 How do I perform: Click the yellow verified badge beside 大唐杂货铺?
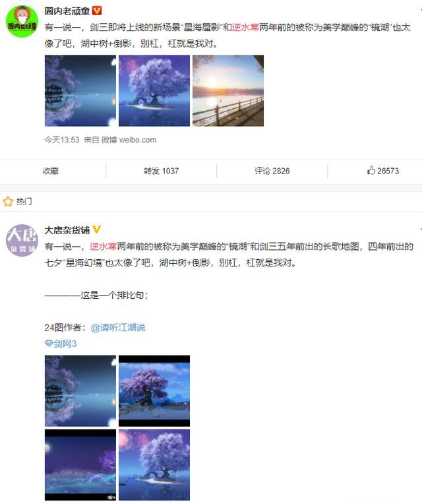pos(97,230)
